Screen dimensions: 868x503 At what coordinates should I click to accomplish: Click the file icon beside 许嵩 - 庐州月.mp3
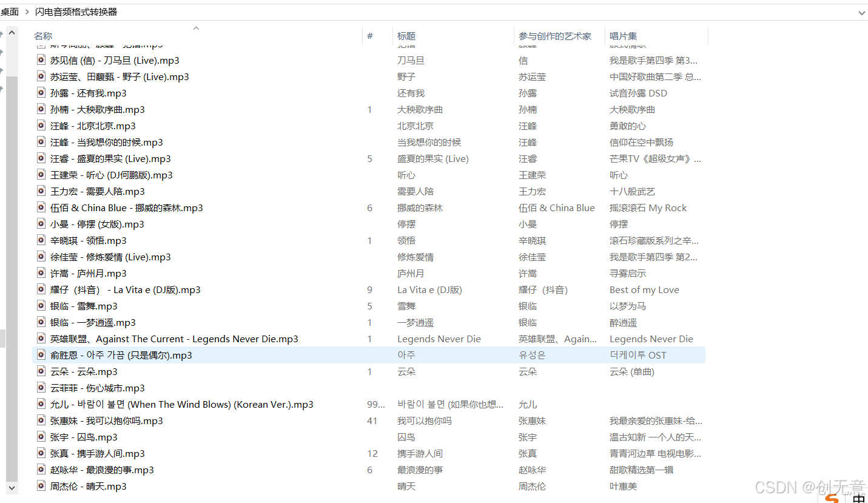pyautogui.click(x=41, y=273)
